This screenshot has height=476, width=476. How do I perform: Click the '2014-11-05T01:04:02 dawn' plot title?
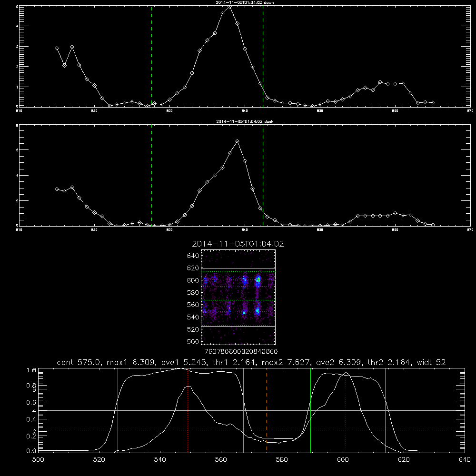click(x=245, y=2)
